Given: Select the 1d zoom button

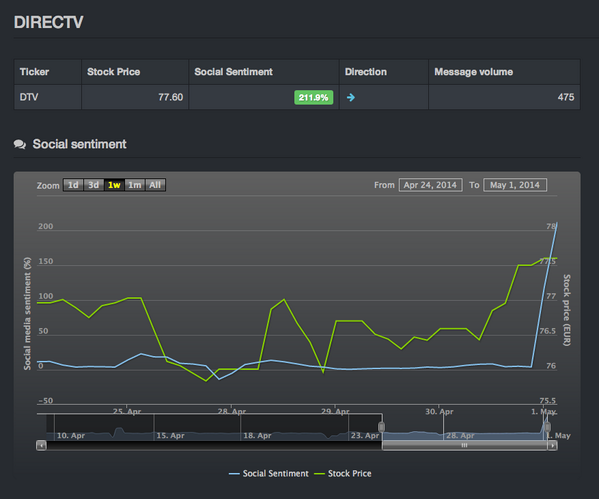Looking at the screenshot, I should tap(73, 185).
